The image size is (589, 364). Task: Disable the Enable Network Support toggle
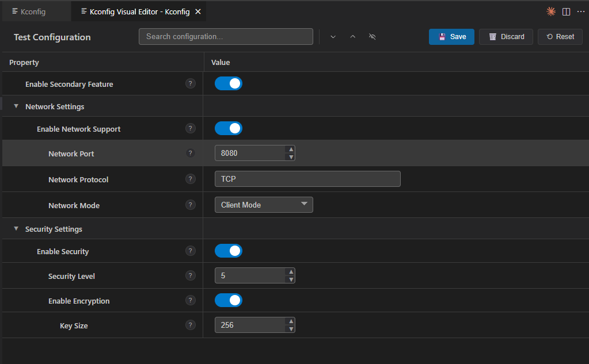229,129
